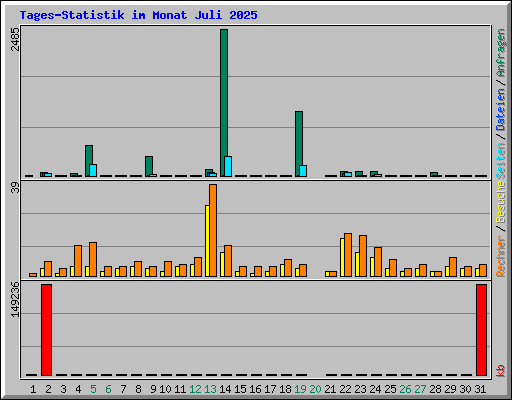Click the 'Rechner' legend label
512x400 pixels.
point(501,256)
